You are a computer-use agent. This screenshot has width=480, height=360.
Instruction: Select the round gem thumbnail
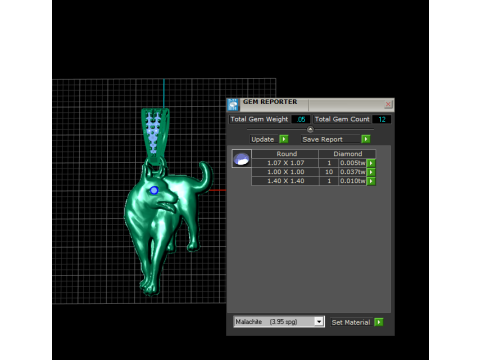242,159
